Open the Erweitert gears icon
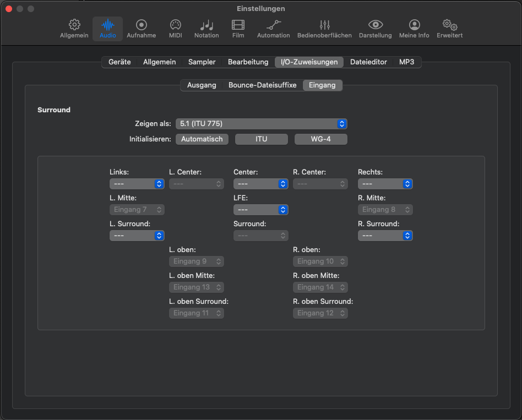This screenshot has height=420, width=522. (x=450, y=25)
